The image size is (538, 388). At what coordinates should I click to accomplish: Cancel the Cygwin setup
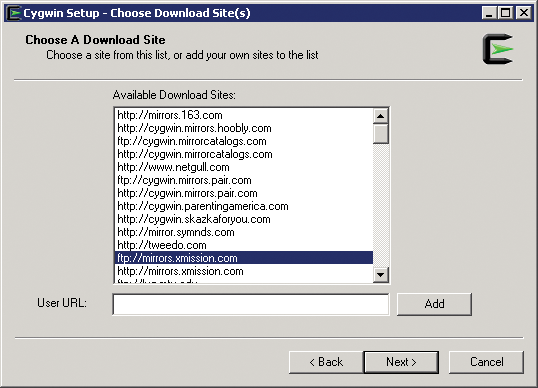click(x=487, y=362)
